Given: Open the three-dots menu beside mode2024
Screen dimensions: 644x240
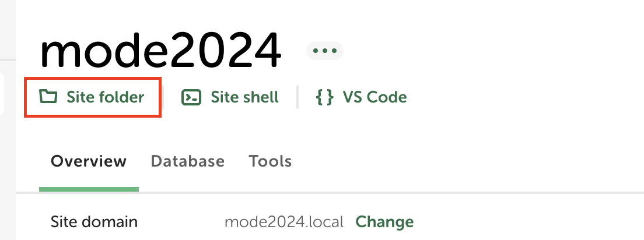Looking at the screenshot, I should [325, 51].
